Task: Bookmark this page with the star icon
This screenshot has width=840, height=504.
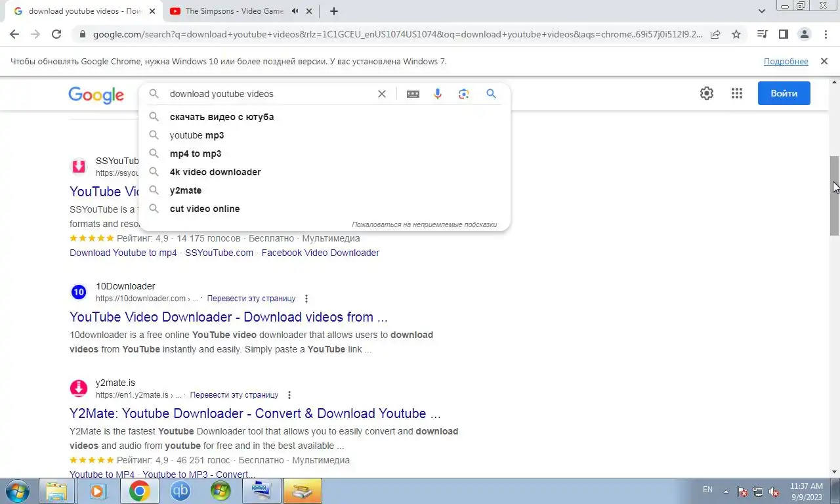Action: click(736, 34)
